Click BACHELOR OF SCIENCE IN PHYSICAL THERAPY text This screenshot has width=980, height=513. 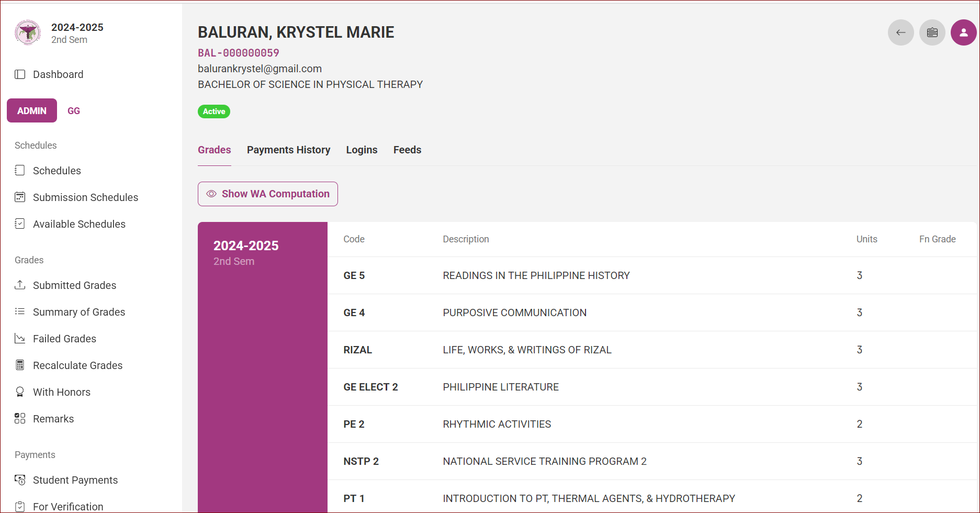coord(310,84)
